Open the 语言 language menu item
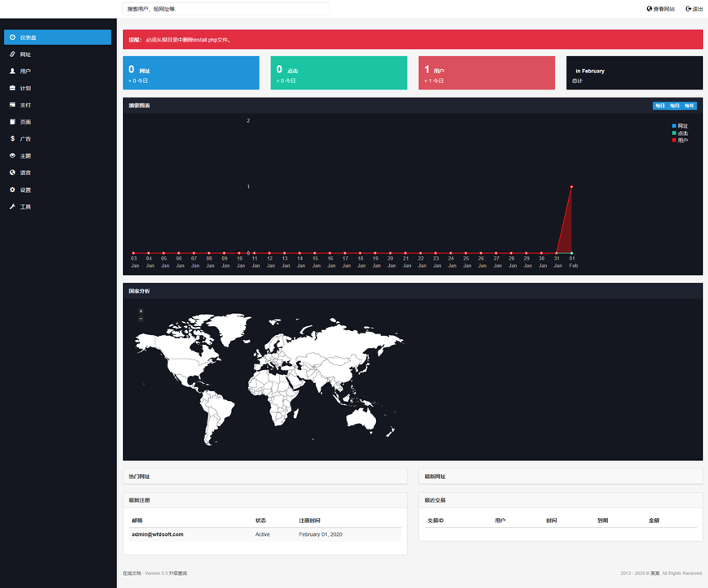Screen dimensions: 708x588 [x=25, y=172]
